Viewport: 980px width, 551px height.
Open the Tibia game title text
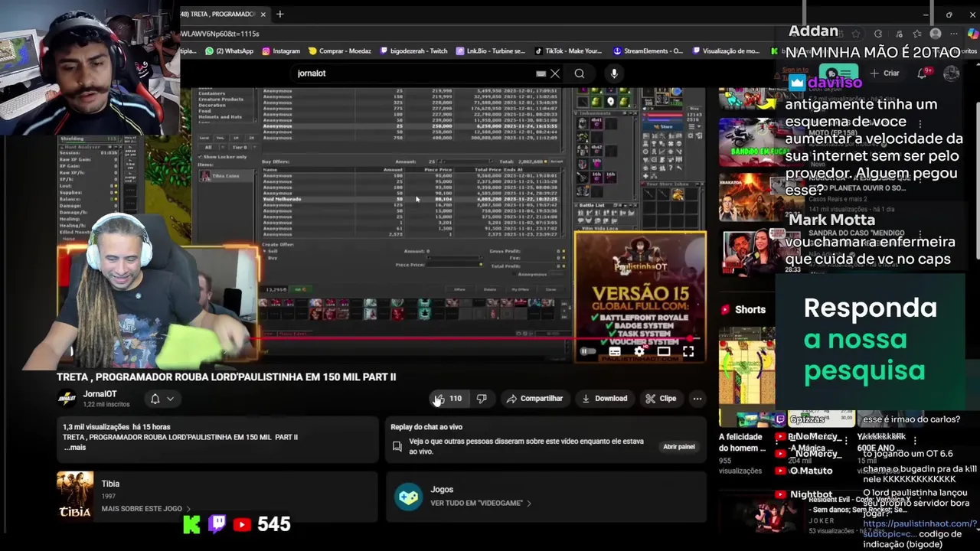(110, 484)
